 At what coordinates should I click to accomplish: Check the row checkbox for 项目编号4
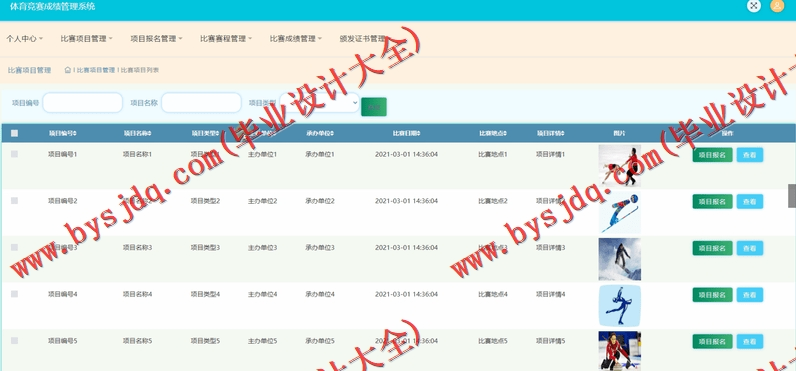pyautogui.click(x=14, y=294)
